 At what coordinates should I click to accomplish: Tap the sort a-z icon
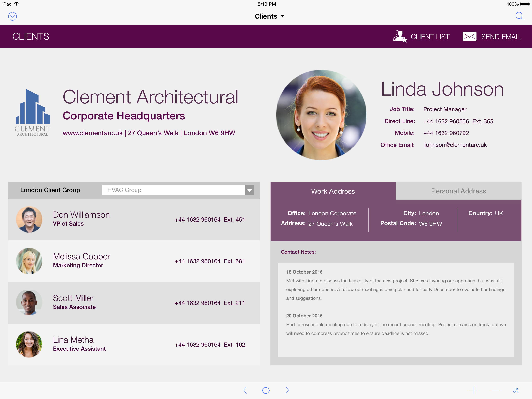[515, 390]
